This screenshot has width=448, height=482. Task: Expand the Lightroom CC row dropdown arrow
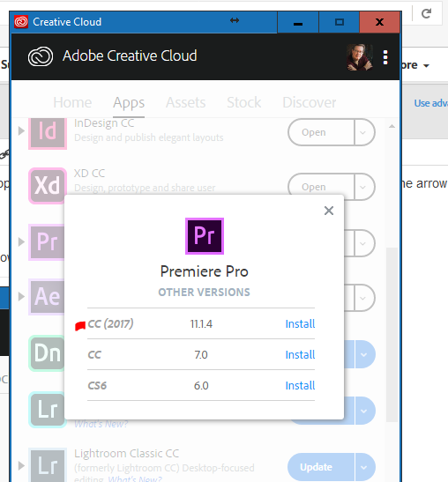(365, 411)
